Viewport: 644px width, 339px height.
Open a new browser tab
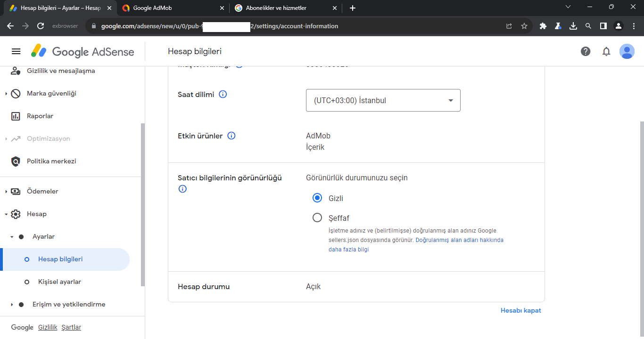pyautogui.click(x=353, y=8)
